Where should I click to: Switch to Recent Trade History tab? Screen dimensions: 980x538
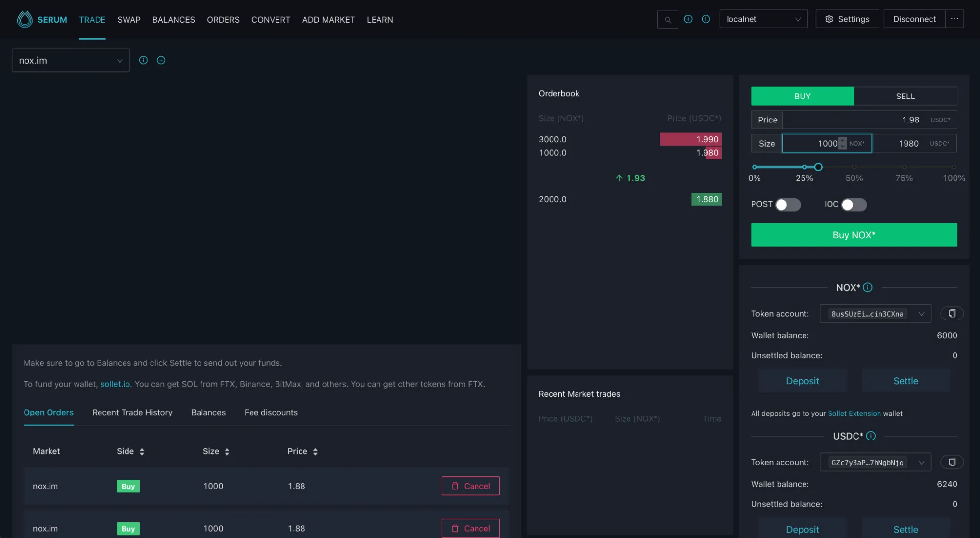pyautogui.click(x=132, y=413)
